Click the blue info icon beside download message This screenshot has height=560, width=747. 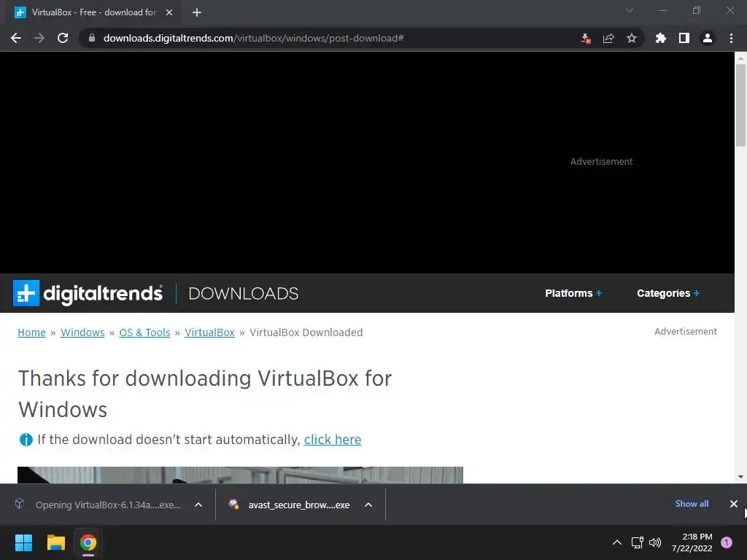(26, 440)
